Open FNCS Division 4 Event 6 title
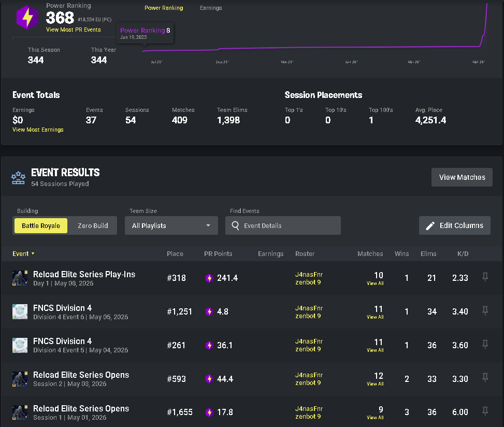The width and height of the screenshot is (504, 427). pos(62,308)
